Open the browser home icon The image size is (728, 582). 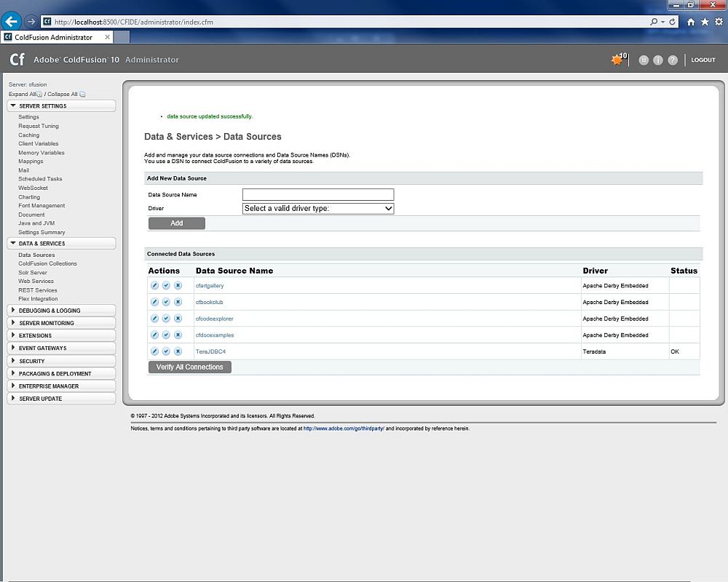[691, 22]
